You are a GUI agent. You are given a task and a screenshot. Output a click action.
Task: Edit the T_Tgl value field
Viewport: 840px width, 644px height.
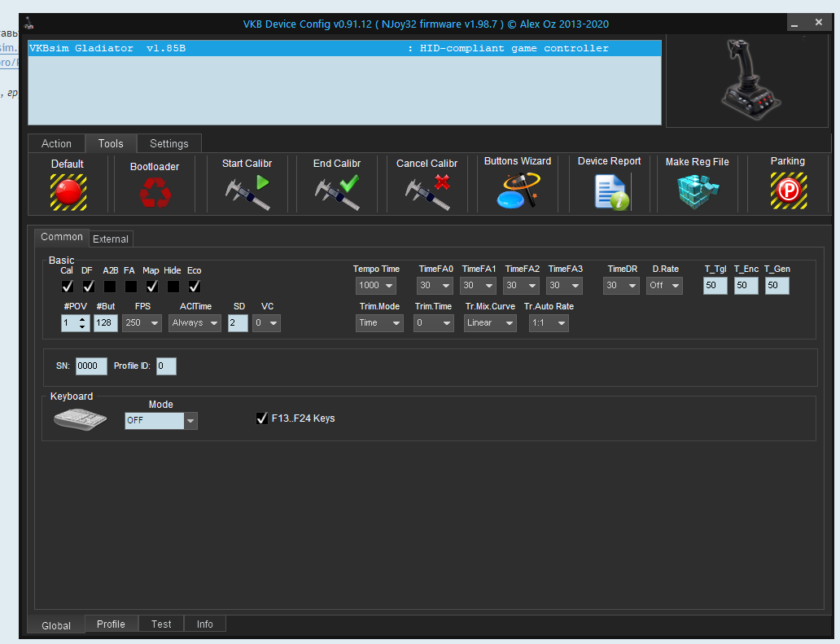click(x=715, y=286)
